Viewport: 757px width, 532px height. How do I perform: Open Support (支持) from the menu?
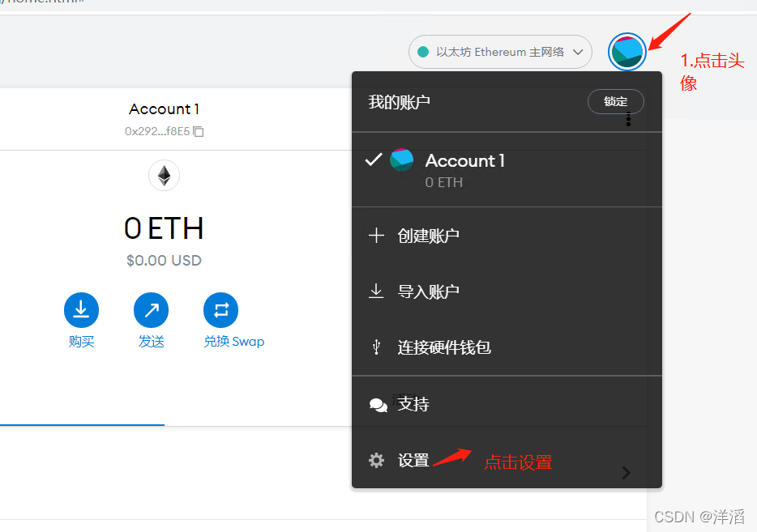(507, 404)
